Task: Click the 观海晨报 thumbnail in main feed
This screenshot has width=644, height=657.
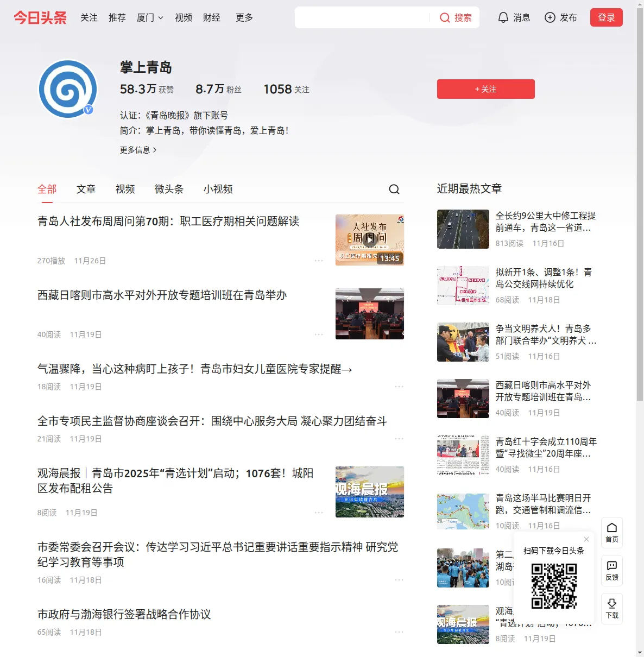Action: [370, 492]
